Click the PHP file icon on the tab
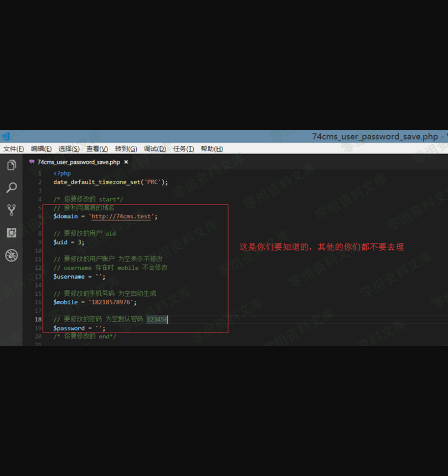This screenshot has height=476, width=448. (x=32, y=162)
